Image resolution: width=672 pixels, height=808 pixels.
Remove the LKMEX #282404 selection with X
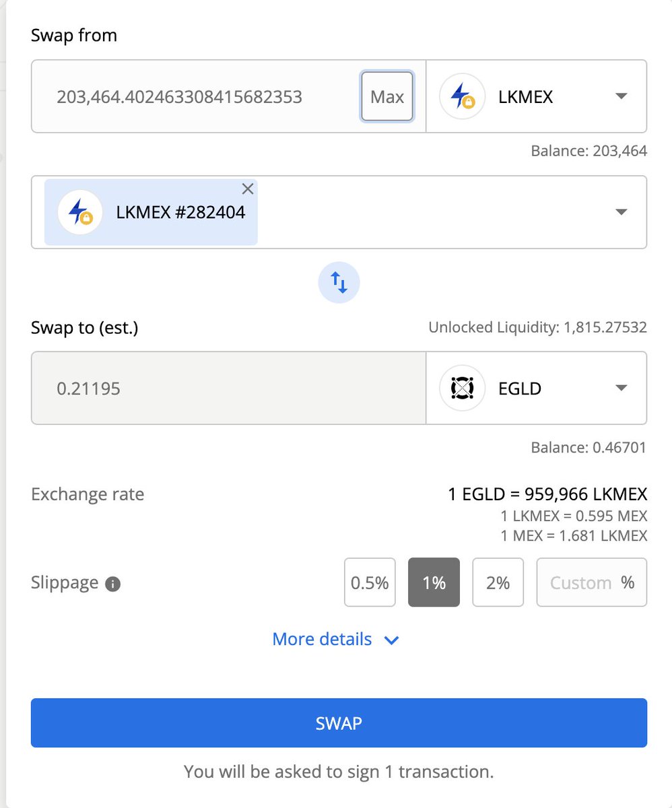click(x=248, y=189)
